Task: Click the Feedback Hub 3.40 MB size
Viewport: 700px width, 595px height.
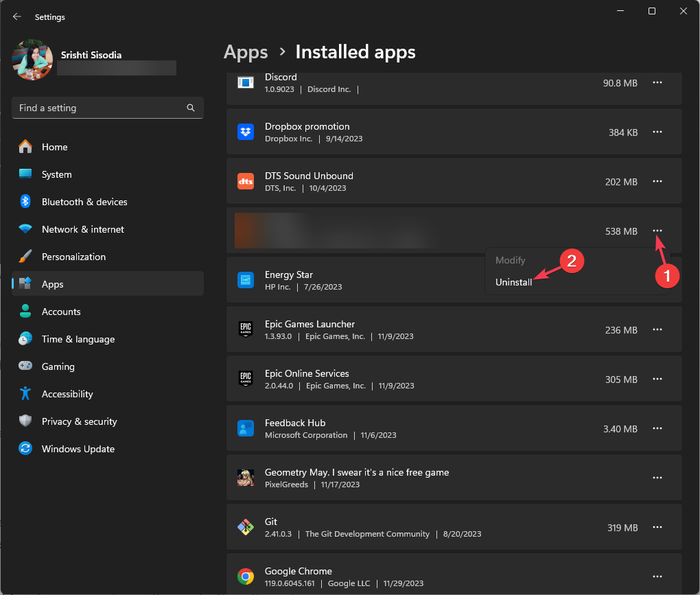Action: 620,429
